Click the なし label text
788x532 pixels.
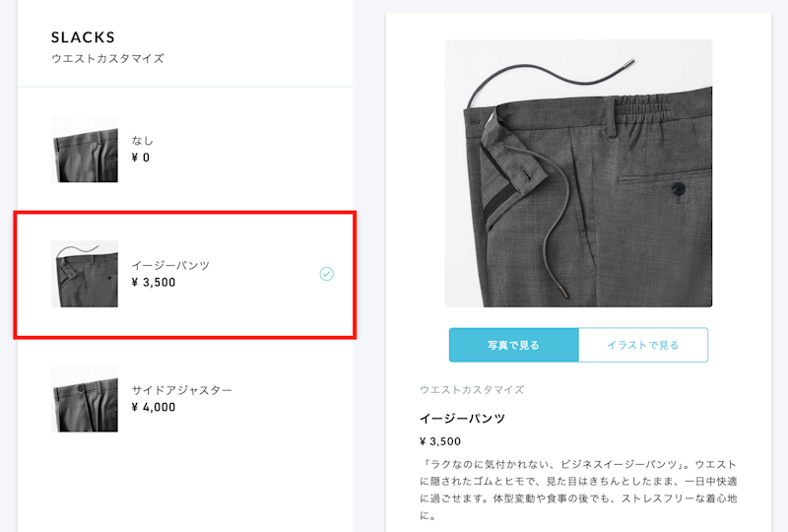(142, 141)
